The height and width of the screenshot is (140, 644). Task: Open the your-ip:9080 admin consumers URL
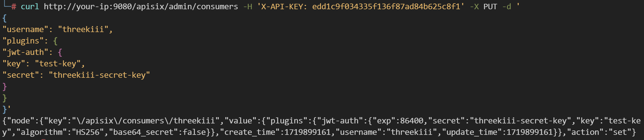tap(141, 7)
